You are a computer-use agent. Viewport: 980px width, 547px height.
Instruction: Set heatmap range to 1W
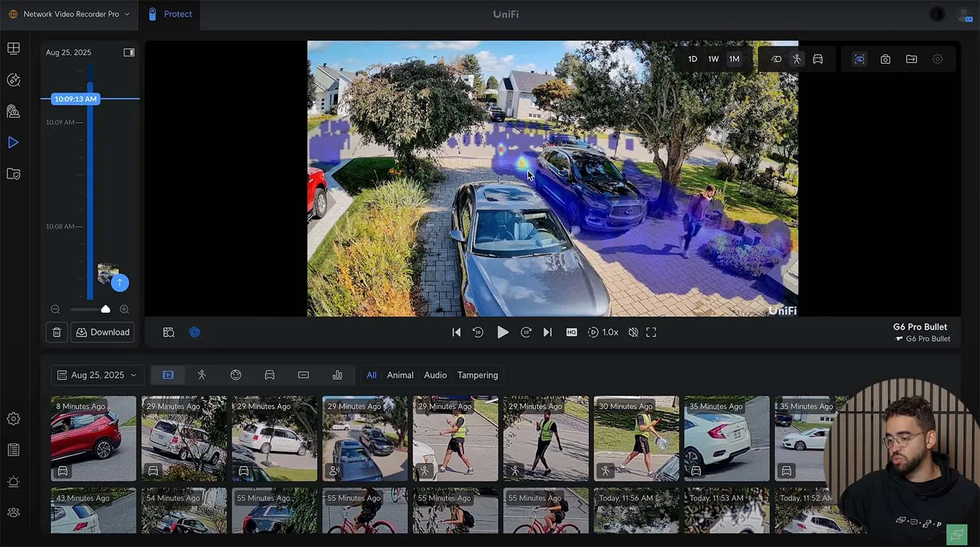pyautogui.click(x=714, y=59)
